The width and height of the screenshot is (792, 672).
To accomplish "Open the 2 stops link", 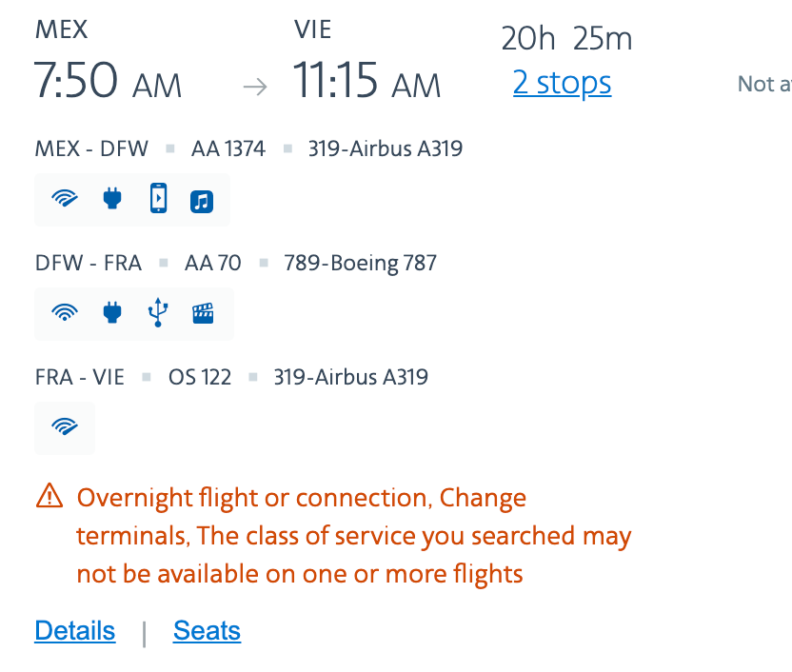I will coord(563,82).
